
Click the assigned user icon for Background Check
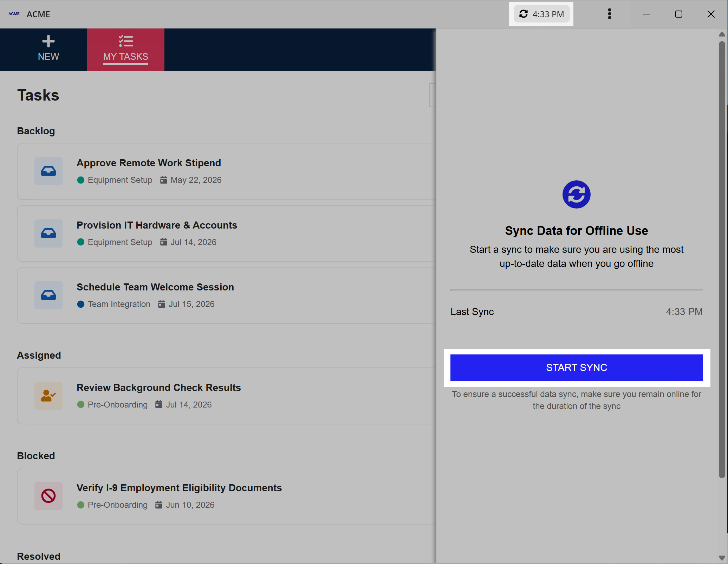[x=48, y=396]
